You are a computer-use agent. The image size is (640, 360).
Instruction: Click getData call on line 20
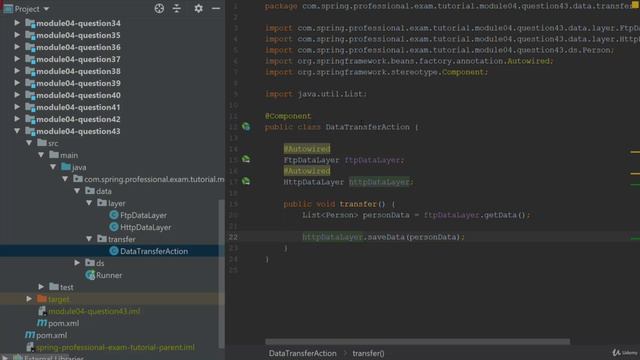point(500,215)
